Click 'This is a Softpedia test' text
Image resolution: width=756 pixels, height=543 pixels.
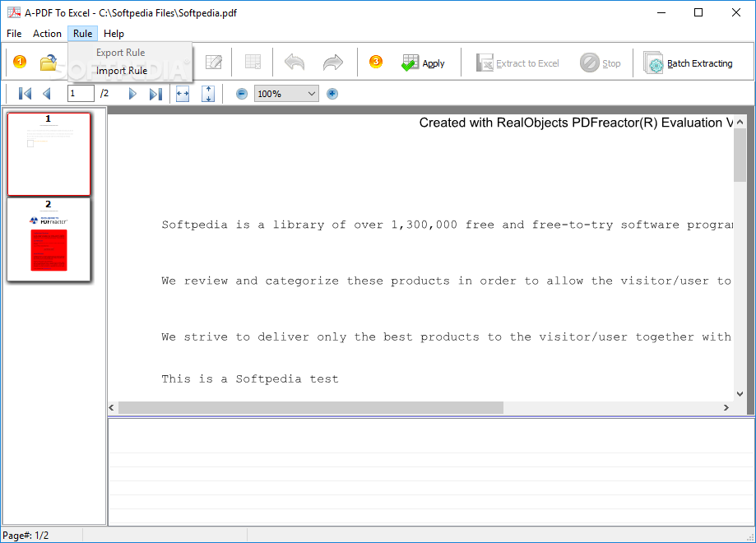point(250,379)
